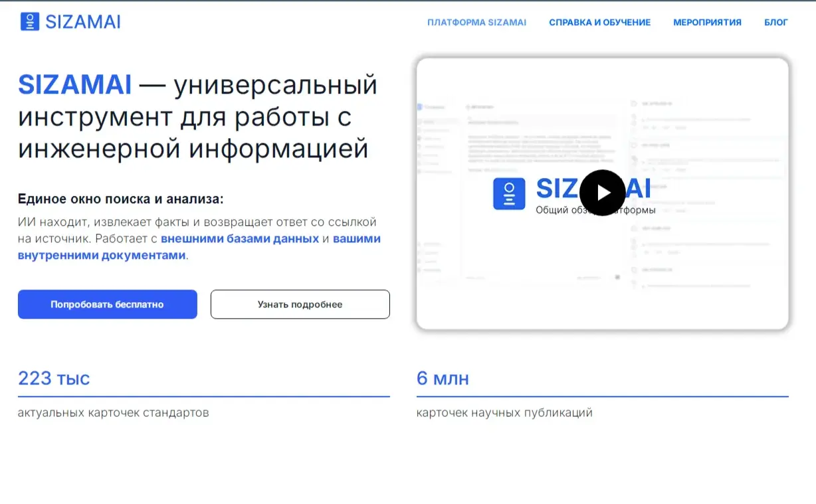Click the blue SIZAMAI word in main headline

(x=74, y=86)
